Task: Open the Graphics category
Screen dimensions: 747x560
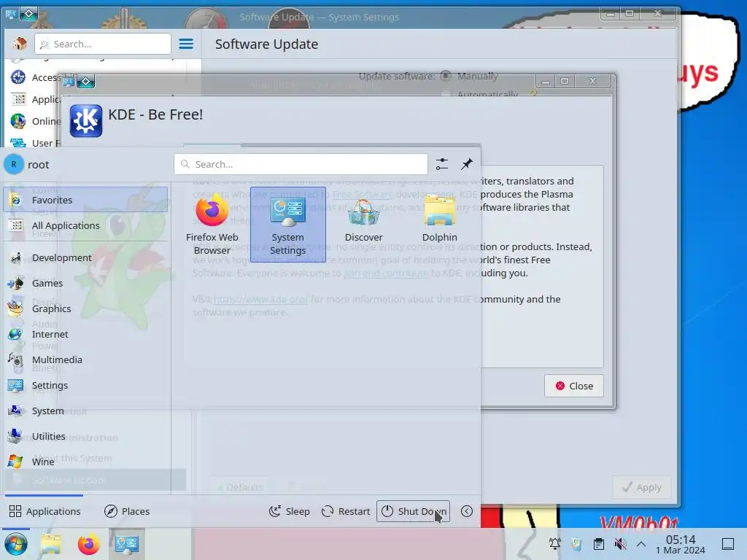Action: (86, 308)
